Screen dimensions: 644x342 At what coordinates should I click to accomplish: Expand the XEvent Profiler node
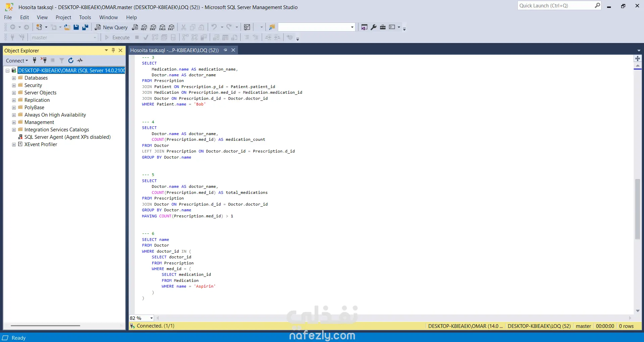(x=14, y=144)
